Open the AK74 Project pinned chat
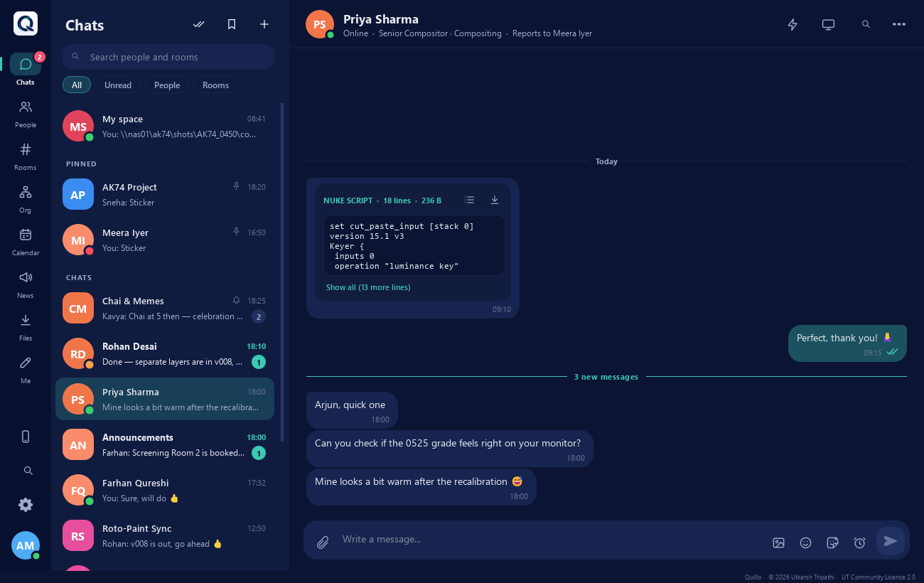 tap(165, 195)
